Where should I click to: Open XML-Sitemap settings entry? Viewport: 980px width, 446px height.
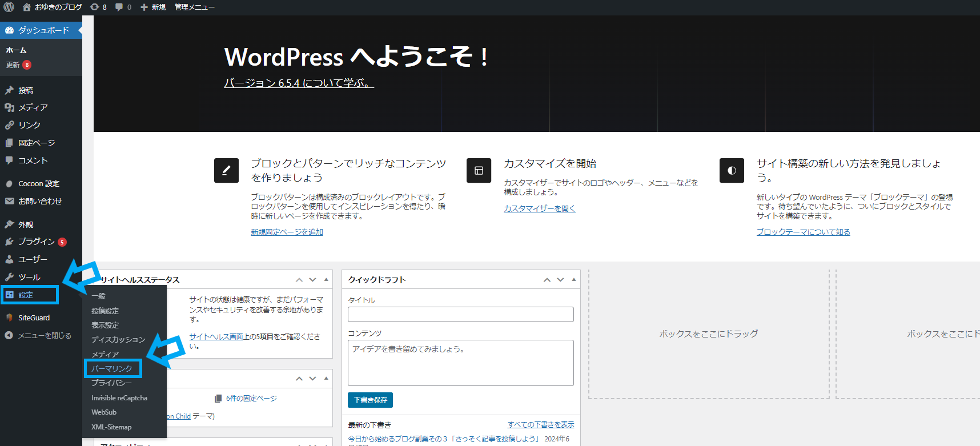pyautogui.click(x=111, y=427)
